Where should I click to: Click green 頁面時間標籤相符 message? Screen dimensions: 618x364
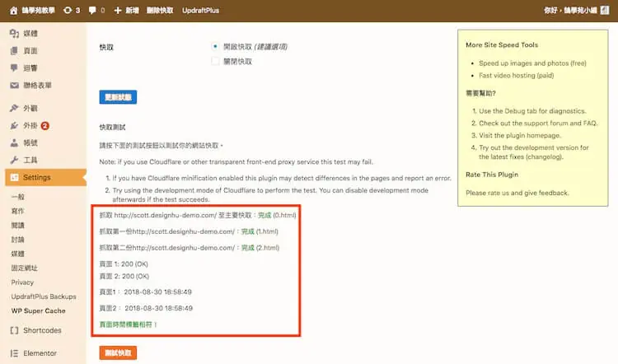(x=128, y=324)
